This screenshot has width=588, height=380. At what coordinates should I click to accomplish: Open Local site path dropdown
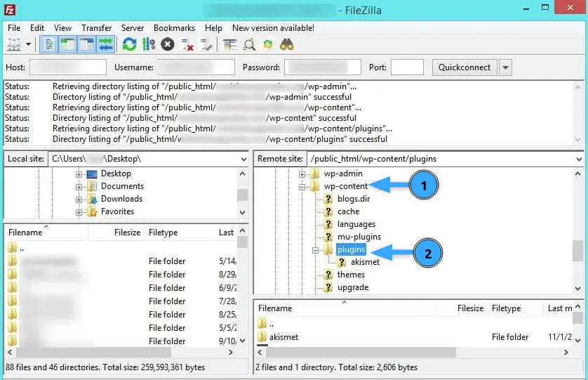point(243,159)
